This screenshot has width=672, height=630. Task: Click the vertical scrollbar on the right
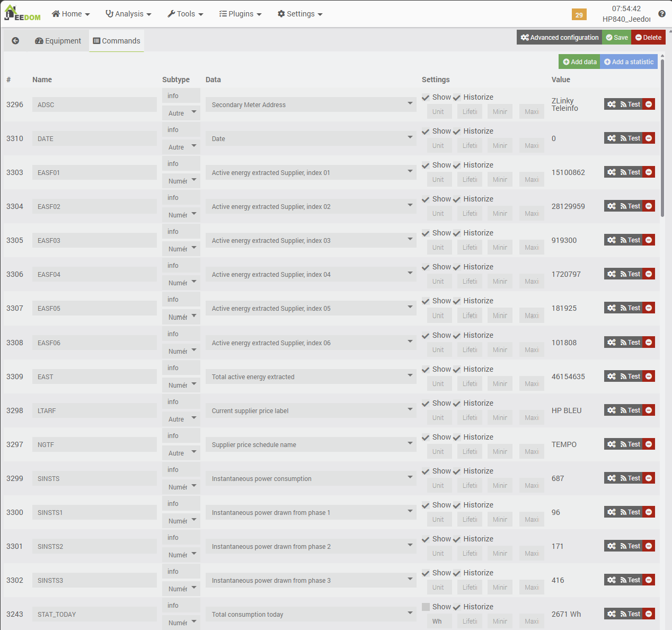tap(662, 138)
